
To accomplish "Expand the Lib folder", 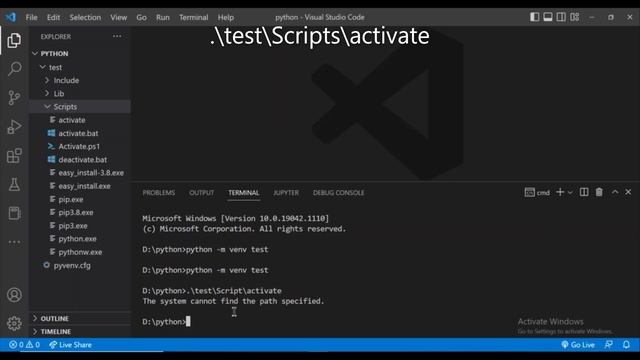I will [80, 93].
